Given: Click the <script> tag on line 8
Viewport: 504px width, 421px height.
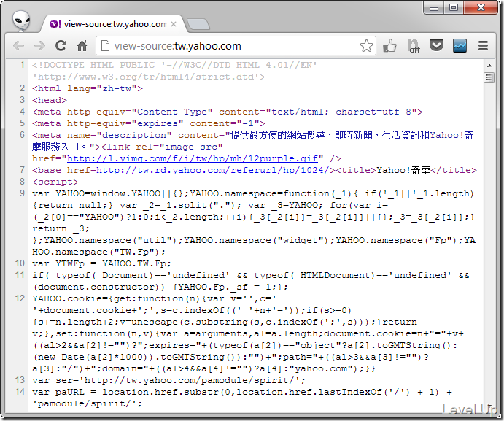Looking at the screenshot, I should coord(55,182).
